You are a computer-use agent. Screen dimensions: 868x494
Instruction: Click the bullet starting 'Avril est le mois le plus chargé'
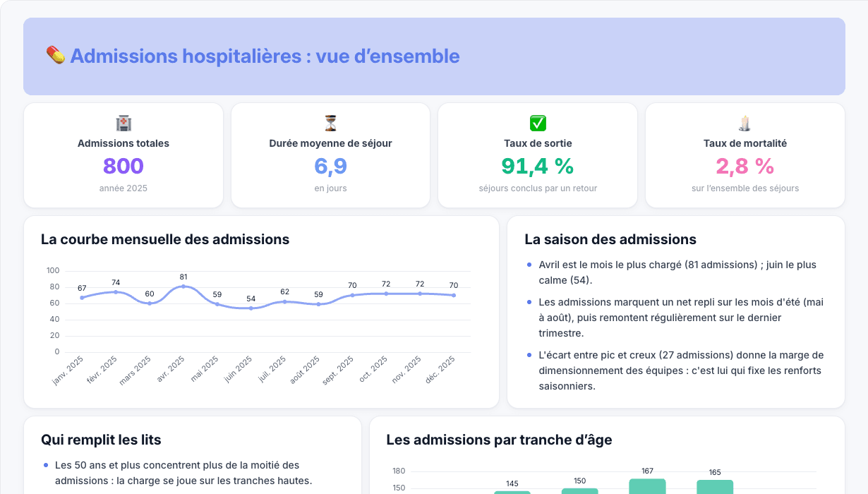click(x=677, y=272)
